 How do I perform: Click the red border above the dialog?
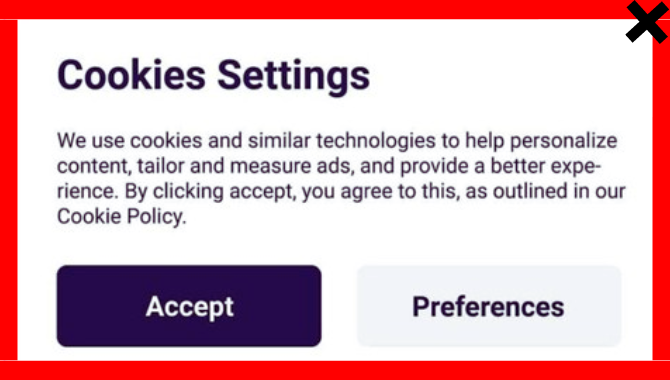[x=312, y=9]
